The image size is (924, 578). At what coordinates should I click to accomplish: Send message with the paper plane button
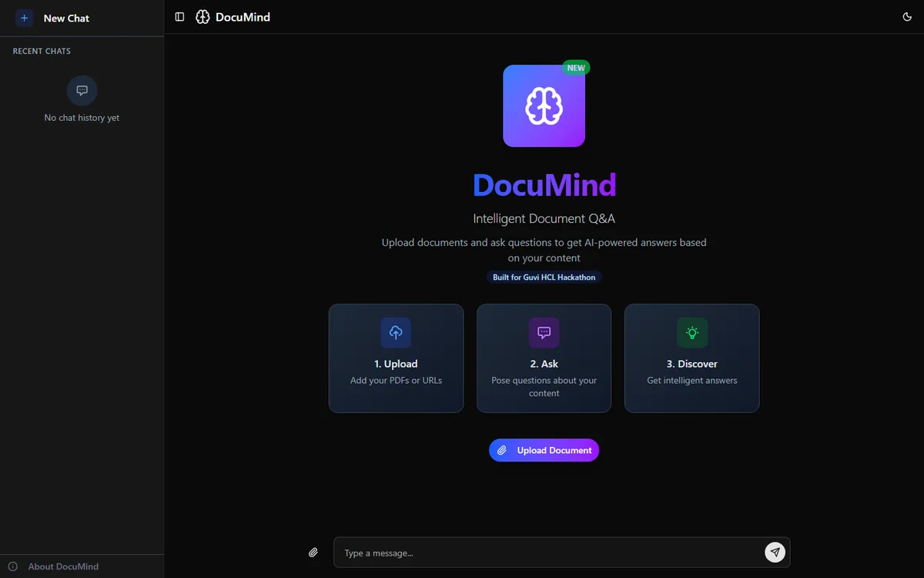[775, 552]
